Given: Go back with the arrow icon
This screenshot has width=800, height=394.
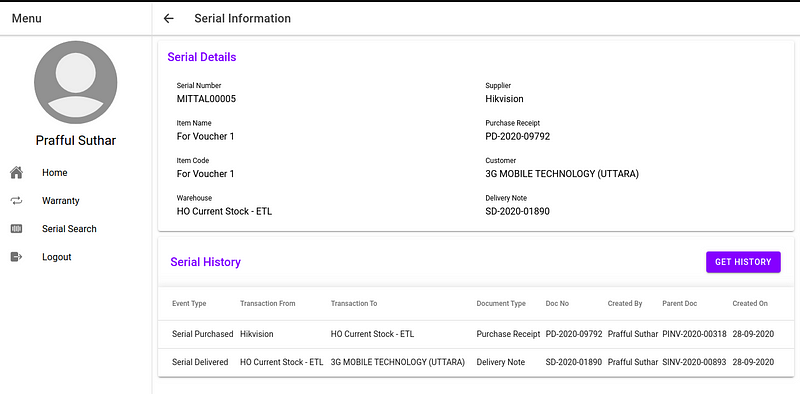Looking at the screenshot, I should click(x=168, y=18).
